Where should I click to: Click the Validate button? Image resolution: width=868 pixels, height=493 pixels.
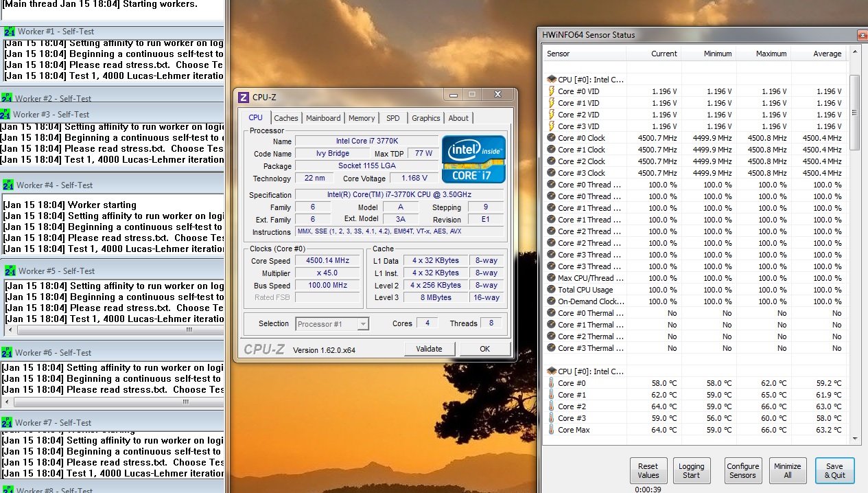point(430,349)
